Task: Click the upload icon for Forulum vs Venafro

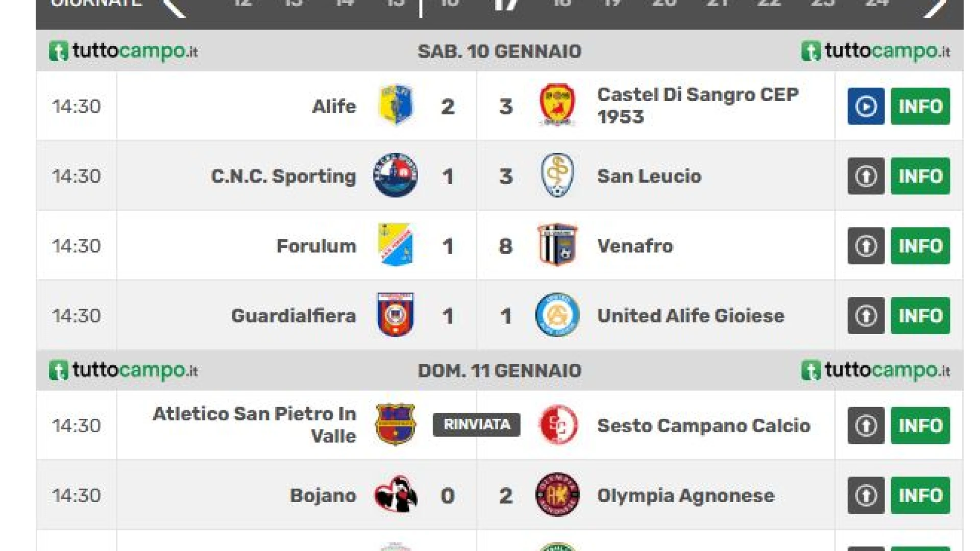Action: click(x=866, y=246)
